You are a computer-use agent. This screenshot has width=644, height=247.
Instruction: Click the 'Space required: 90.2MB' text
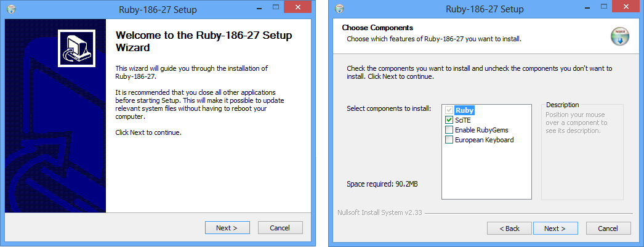(x=382, y=184)
